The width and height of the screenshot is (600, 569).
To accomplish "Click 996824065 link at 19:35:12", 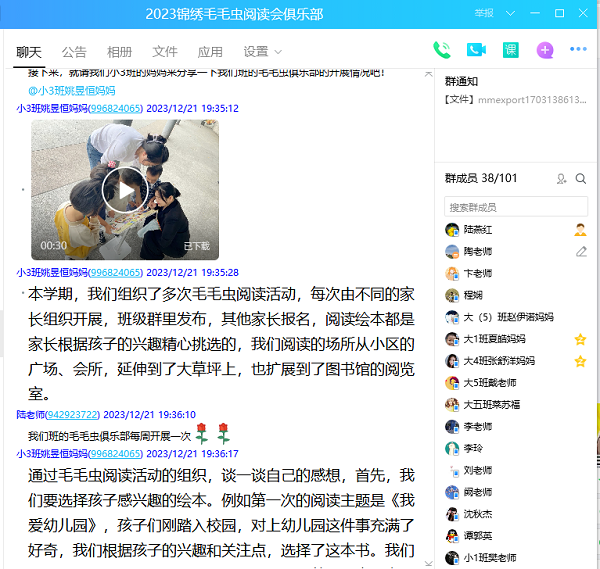I will [x=116, y=108].
